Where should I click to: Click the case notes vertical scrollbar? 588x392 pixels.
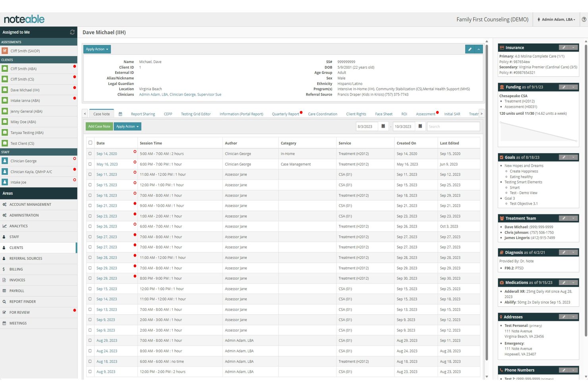[487, 203]
